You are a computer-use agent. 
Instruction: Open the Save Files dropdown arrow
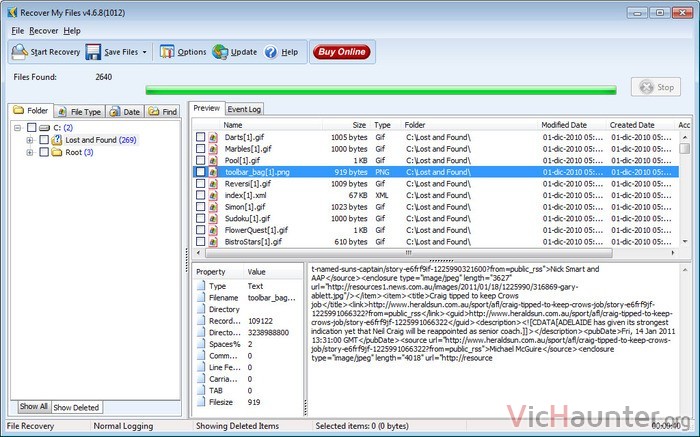[144, 52]
